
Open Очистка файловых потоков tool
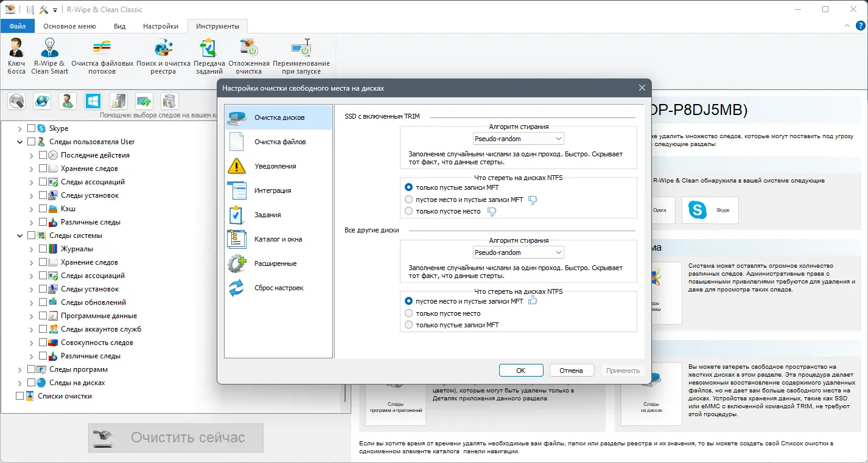tap(102, 56)
